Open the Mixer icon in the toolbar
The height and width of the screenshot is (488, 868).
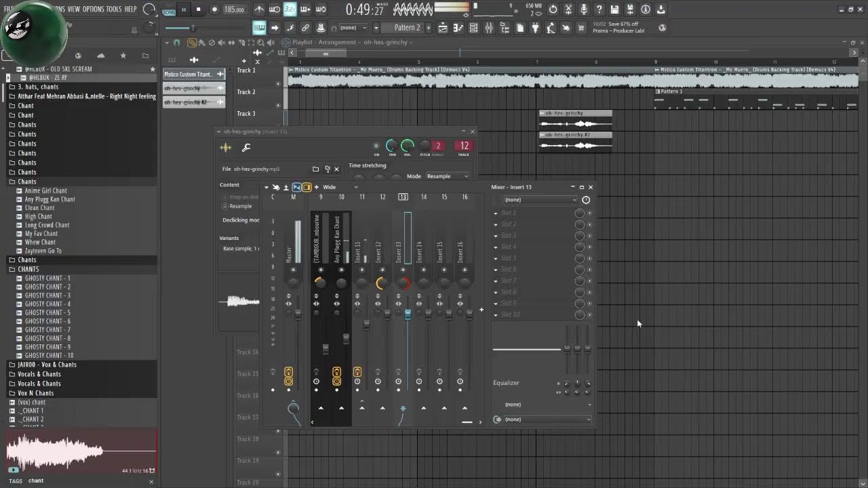(x=489, y=28)
